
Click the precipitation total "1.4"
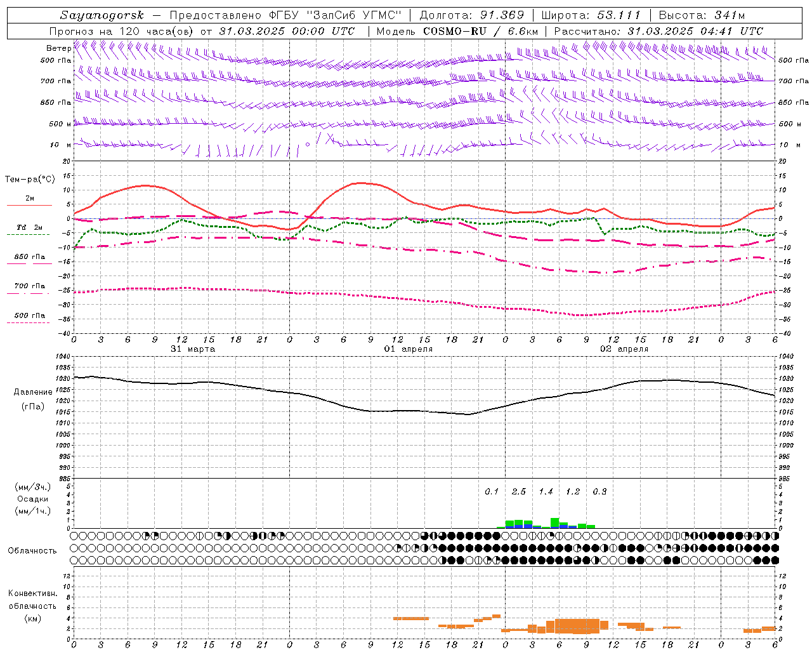pos(546,492)
